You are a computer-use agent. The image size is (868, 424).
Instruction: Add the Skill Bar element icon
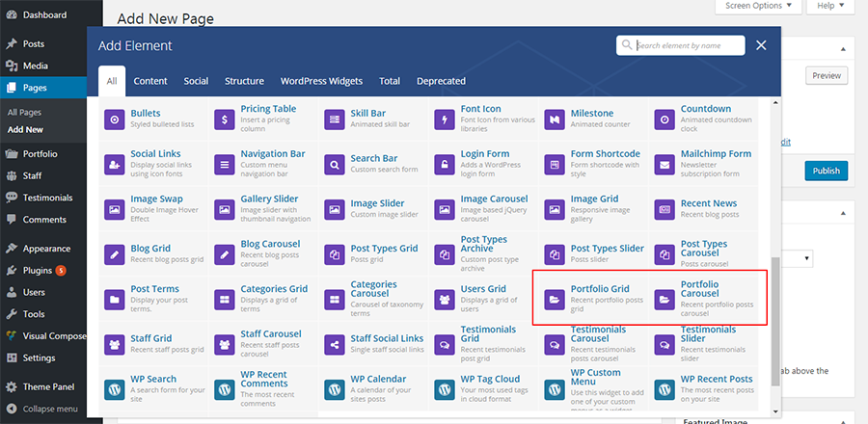(x=335, y=120)
